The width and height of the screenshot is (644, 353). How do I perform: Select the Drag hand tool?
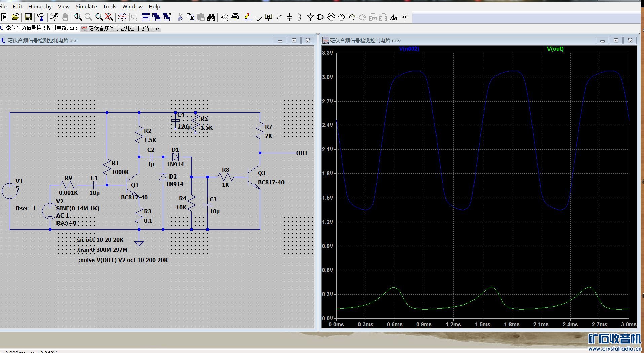click(342, 17)
